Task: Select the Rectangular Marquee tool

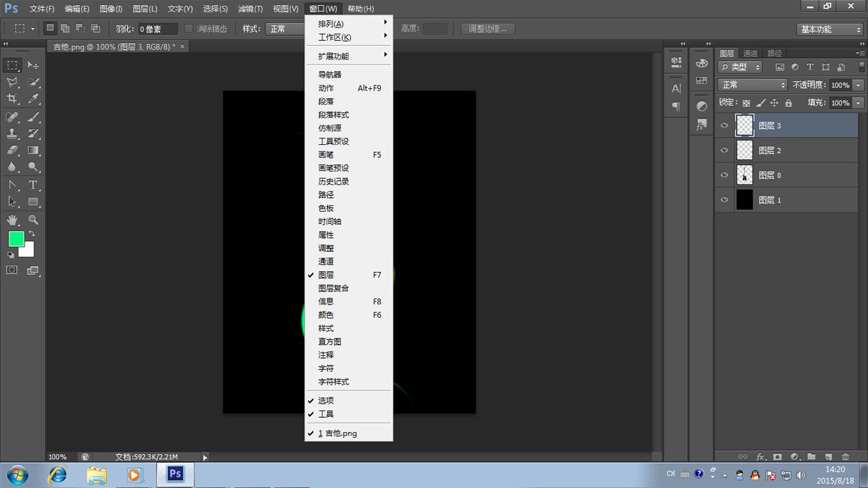Action: pyautogui.click(x=13, y=65)
